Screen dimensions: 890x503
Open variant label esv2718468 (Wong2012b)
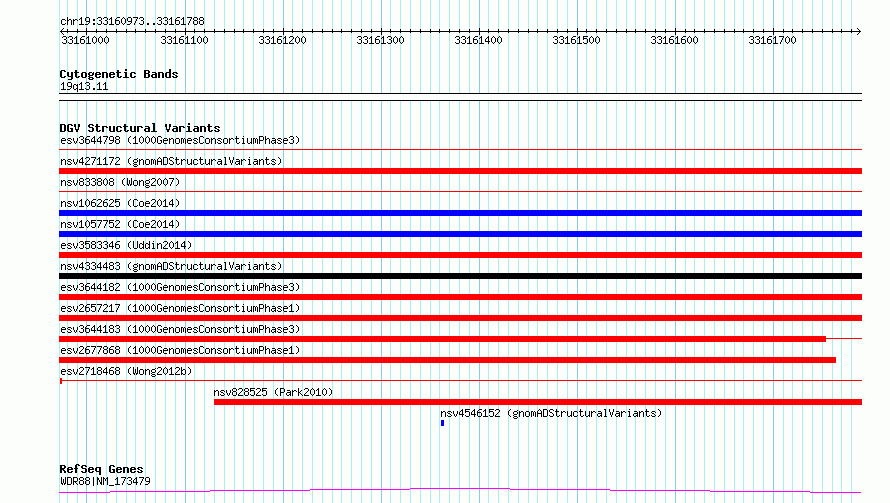pos(126,371)
